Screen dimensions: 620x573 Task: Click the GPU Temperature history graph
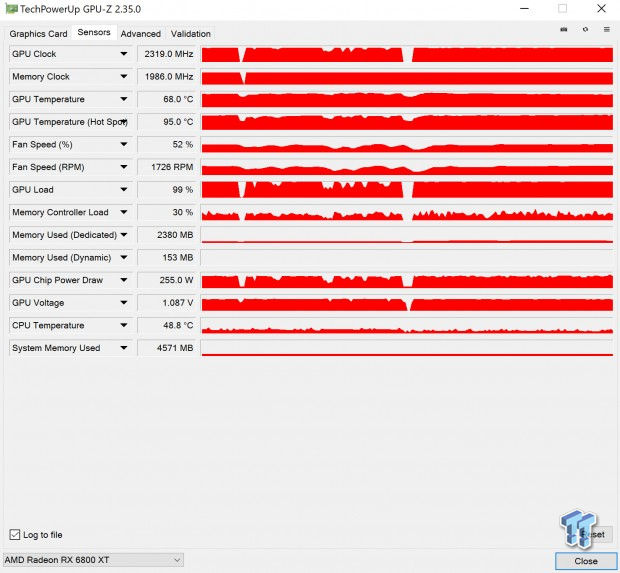click(407, 99)
